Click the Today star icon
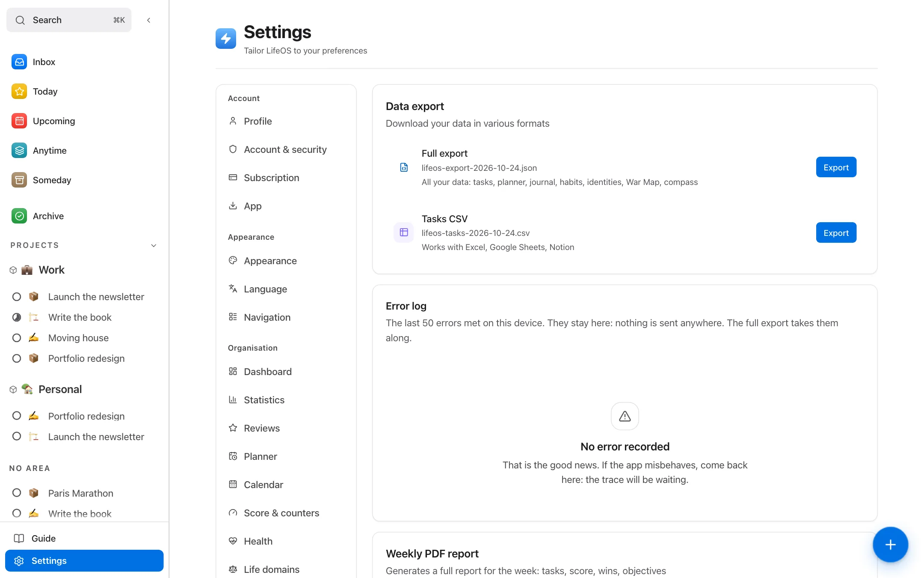The height and width of the screenshot is (578, 924). click(19, 92)
